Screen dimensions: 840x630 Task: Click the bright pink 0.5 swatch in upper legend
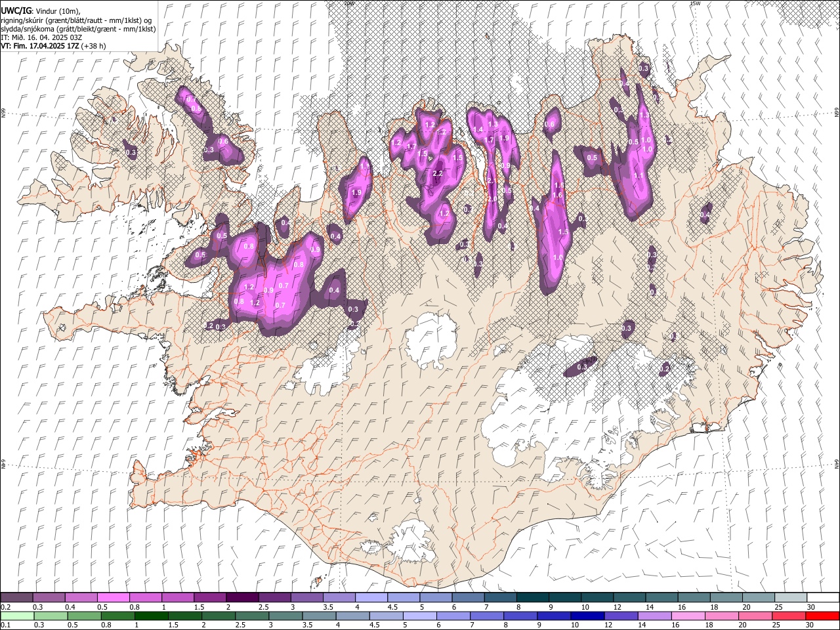[113, 598]
